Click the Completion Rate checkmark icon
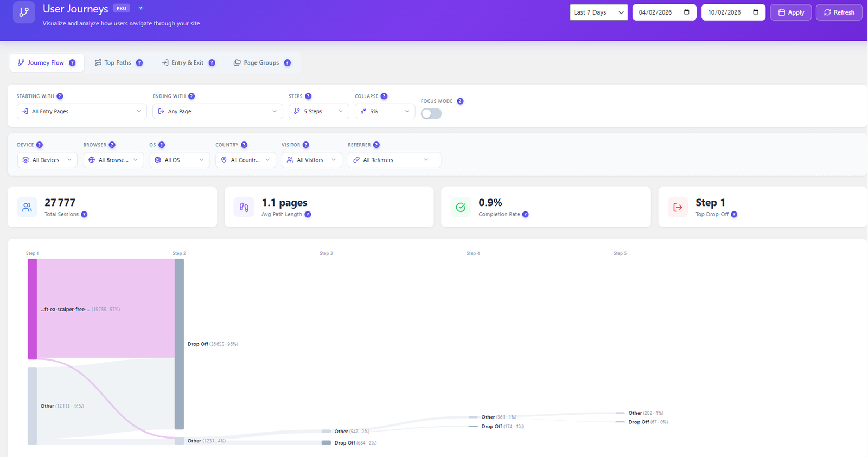This screenshot has height=457, width=868. tap(461, 207)
